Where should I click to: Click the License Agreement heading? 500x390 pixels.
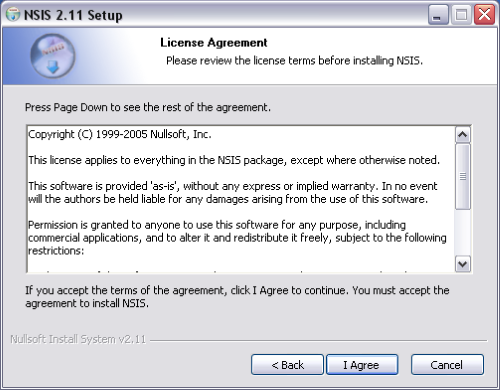tap(214, 43)
